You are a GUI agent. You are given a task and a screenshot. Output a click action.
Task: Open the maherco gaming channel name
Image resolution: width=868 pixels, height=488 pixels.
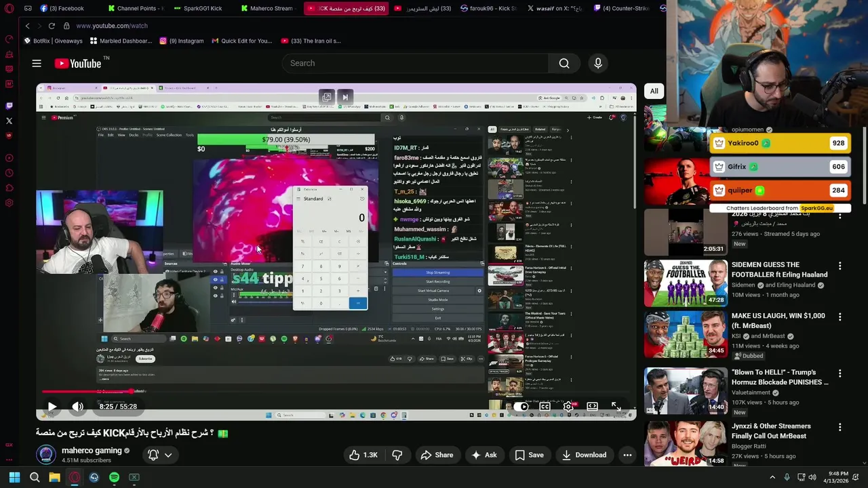(92, 450)
